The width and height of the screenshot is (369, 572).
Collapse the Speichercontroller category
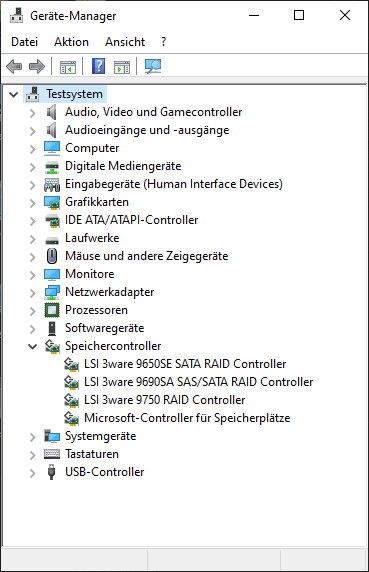pos(33,347)
